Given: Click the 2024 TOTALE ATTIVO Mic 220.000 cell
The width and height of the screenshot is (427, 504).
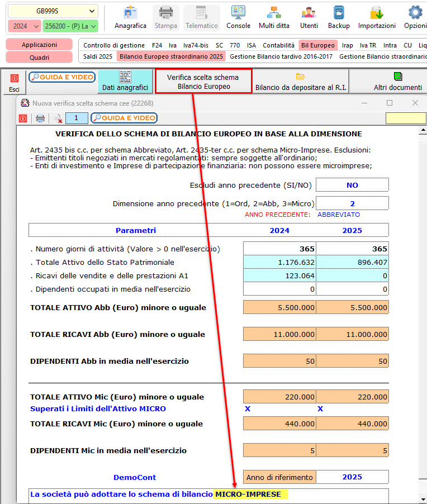Looking at the screenshot, I should [x=279, y=397].
